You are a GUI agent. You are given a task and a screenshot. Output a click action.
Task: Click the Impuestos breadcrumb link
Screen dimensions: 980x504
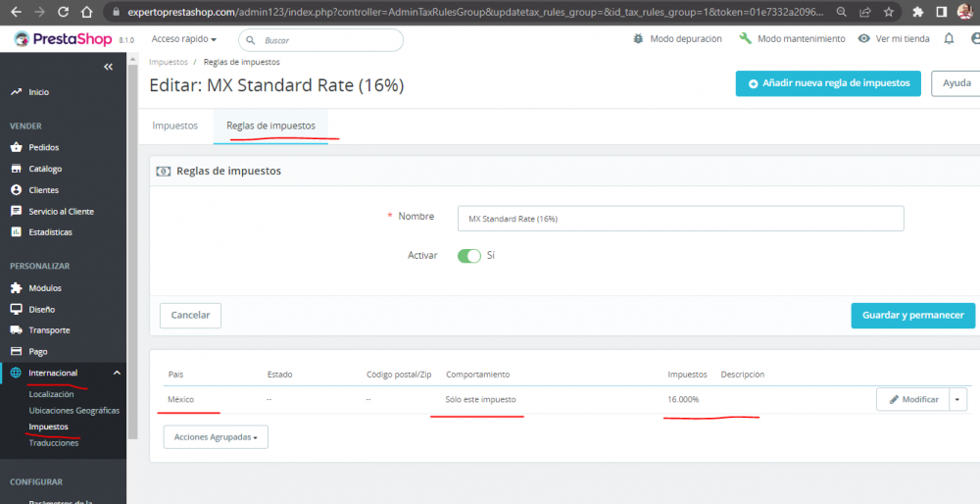coord(169,62)
